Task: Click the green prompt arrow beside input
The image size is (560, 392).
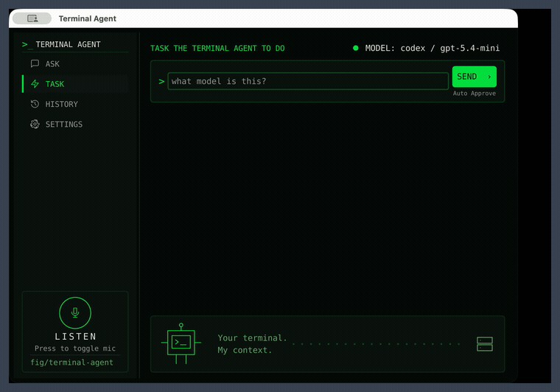Action: pyautogui.click(x=161, y=81)
